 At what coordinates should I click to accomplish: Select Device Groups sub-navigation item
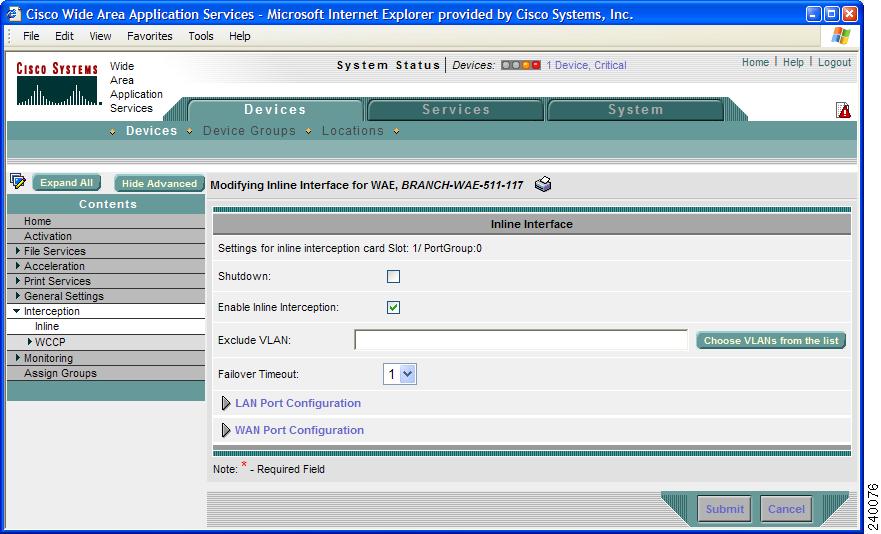tap(249, 130)
